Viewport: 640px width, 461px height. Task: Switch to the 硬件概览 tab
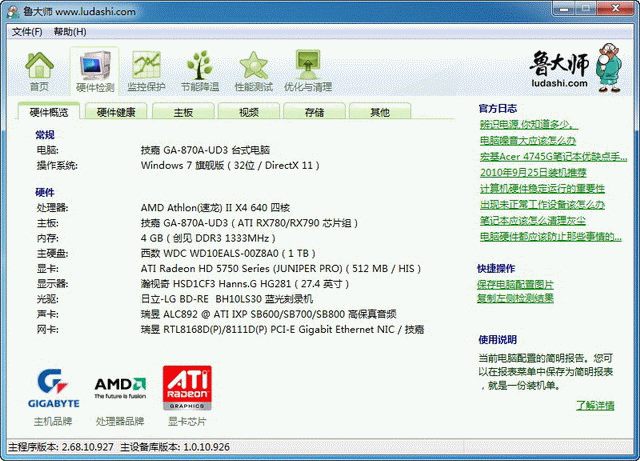(x=49, y=112)
